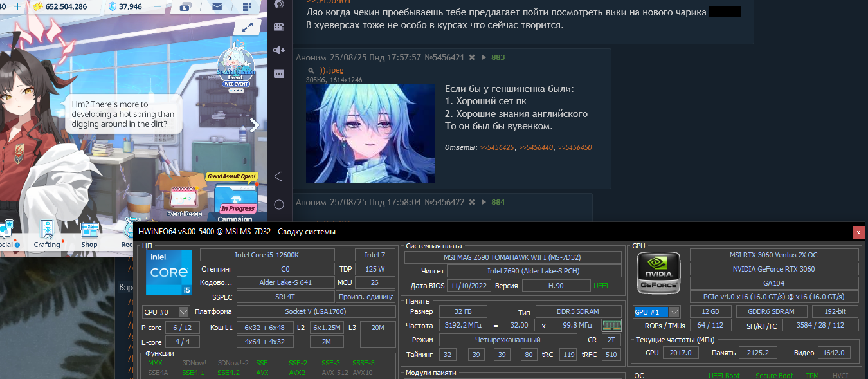Viewport: 868px width, 379px height.
Task: Open the game mail envelope icon
Action: (217, 7)
